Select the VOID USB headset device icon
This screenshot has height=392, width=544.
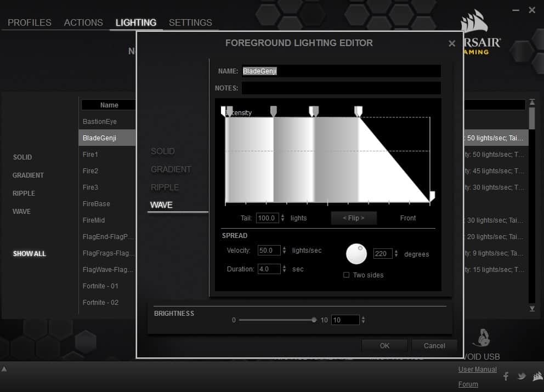(481, 338)
